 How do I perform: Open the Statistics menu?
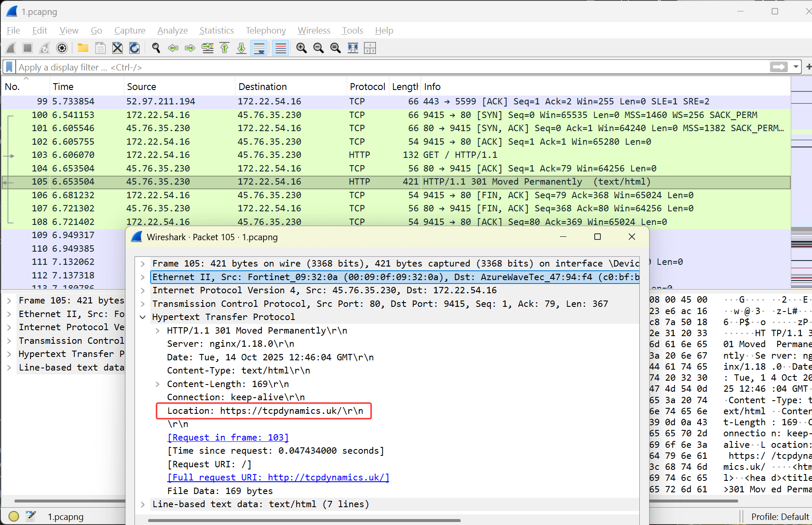point(216,31)
